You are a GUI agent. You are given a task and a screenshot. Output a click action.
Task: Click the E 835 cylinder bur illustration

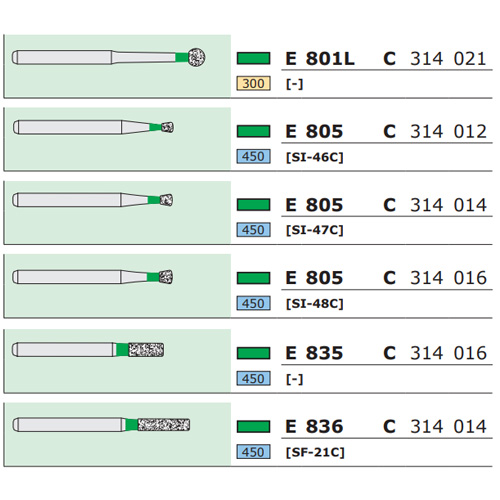coord(88,350)
